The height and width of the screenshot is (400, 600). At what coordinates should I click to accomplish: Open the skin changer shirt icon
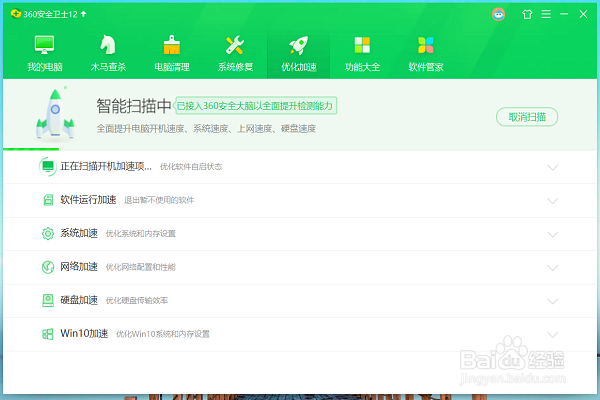(527, 14)
